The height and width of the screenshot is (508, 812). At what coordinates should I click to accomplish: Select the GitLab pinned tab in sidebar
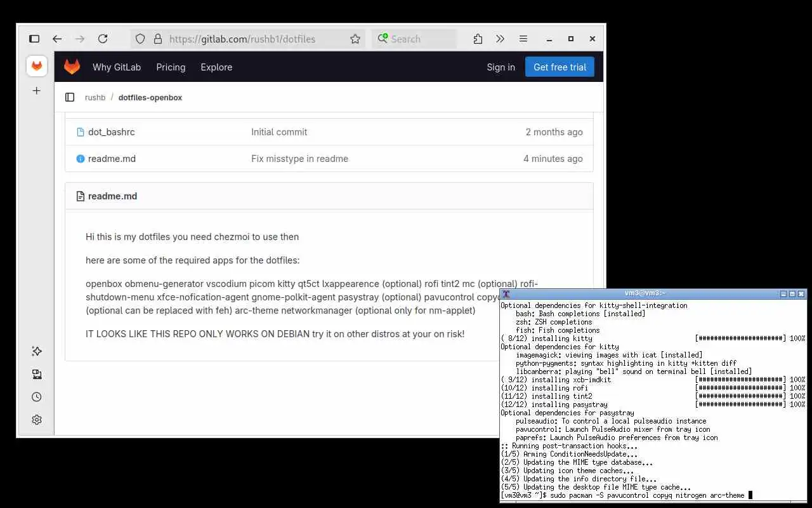(x=37, y=66)
